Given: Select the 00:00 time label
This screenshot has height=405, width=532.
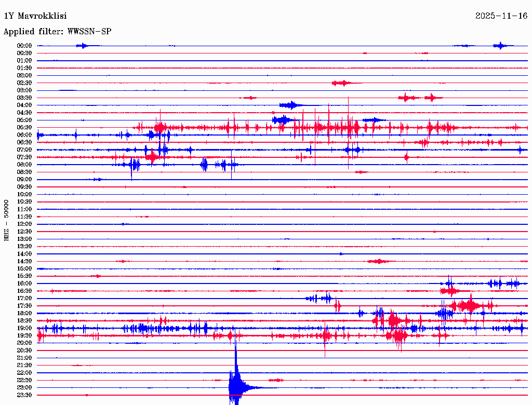Looking at the screenshot, I should point(24,46).
